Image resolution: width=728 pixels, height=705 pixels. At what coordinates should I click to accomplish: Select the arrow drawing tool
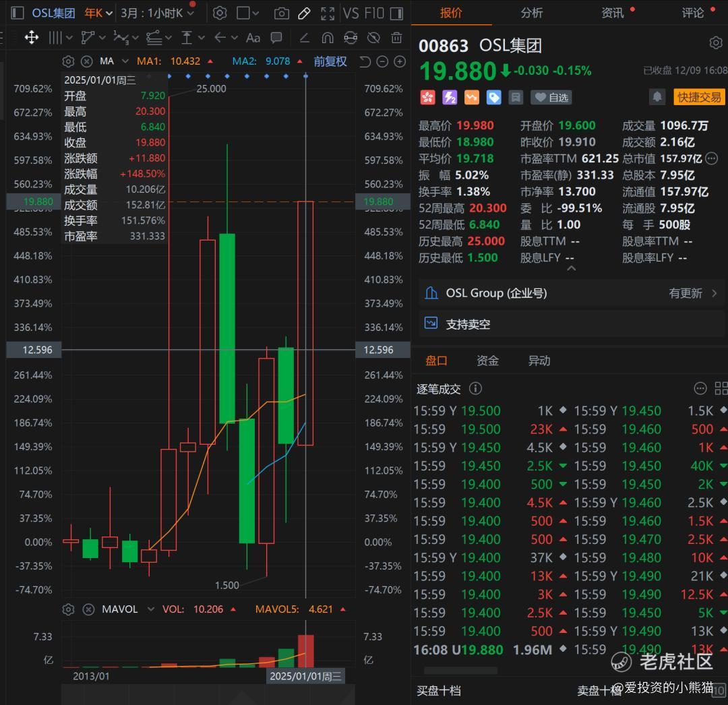coord(220,38)
